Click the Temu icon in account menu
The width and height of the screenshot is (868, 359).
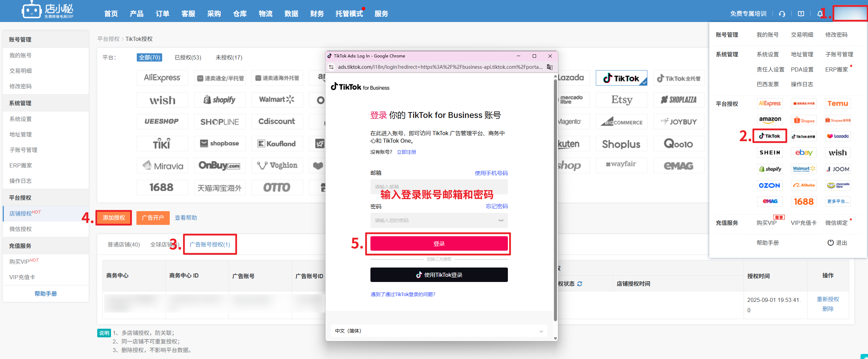[x=838, y=104]
